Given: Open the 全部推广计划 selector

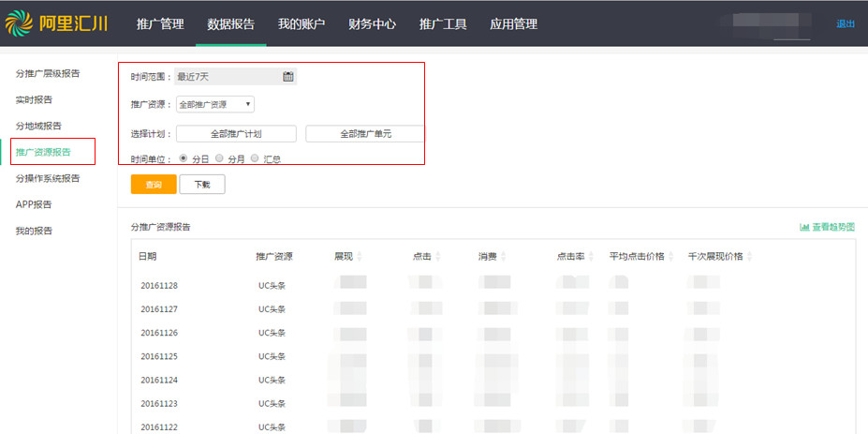Looking at the screenshot, I should [x=236, y=134].
